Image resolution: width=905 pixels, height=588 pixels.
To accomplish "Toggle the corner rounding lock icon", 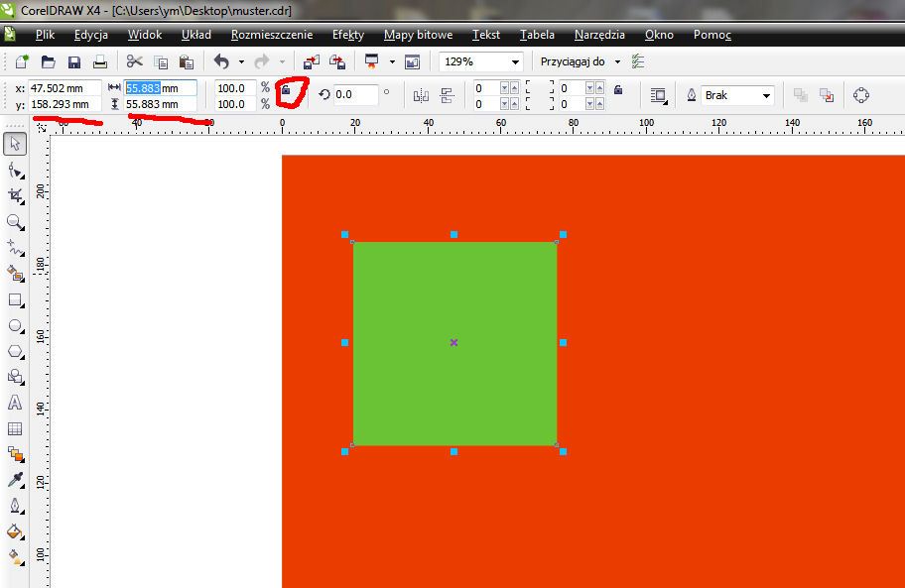I will pos(617,89).
